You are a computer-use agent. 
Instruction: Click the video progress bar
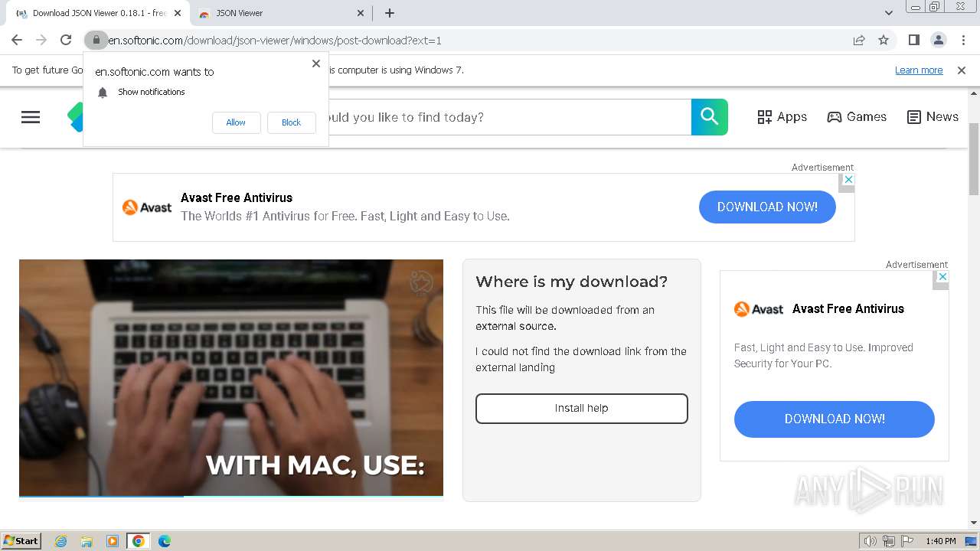pyautogui.click(x=231, y=496)
